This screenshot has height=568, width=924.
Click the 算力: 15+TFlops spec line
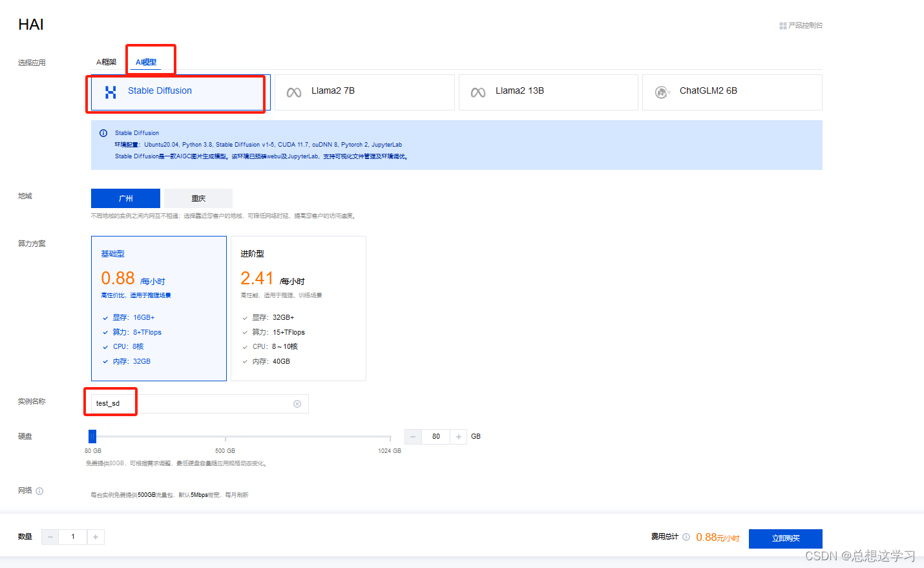click(278, 332)
